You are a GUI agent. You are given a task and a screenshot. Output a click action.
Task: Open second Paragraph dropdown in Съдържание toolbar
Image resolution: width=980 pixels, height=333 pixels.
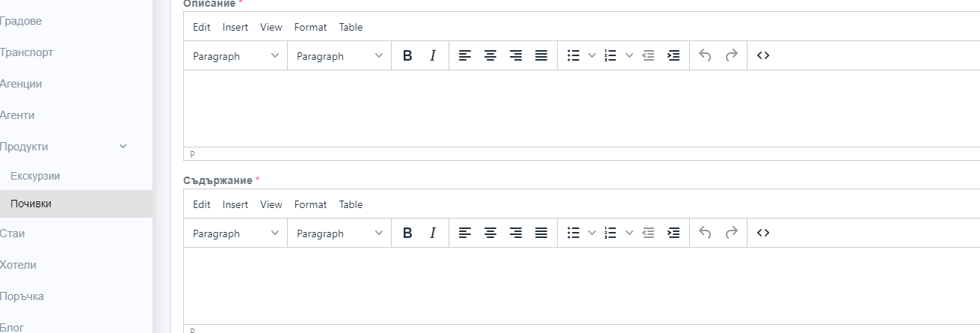coord(339,233)
